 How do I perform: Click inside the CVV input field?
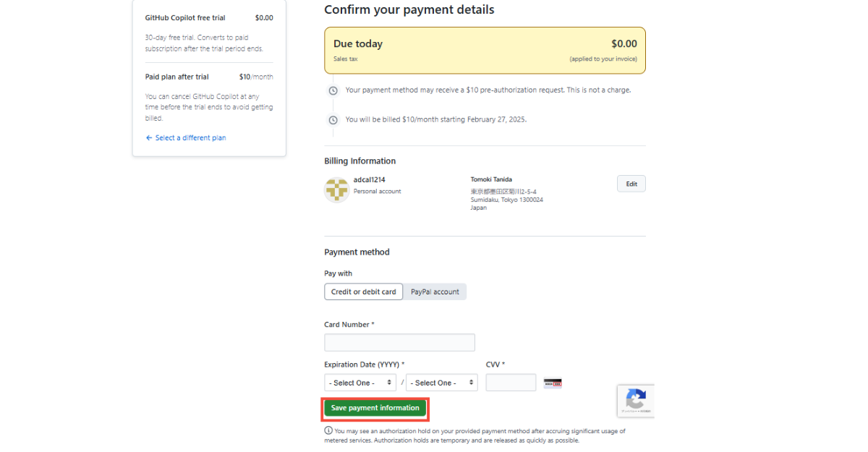tap(511, 382)
